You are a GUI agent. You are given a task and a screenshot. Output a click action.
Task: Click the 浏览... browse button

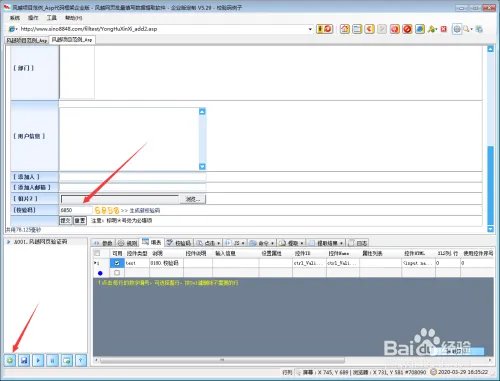coord(193,199)
